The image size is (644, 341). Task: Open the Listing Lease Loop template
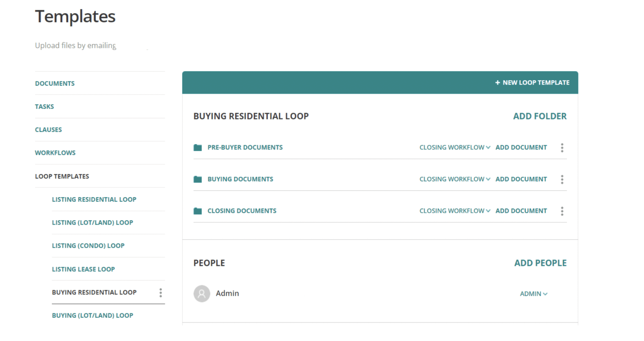(84, 269)
